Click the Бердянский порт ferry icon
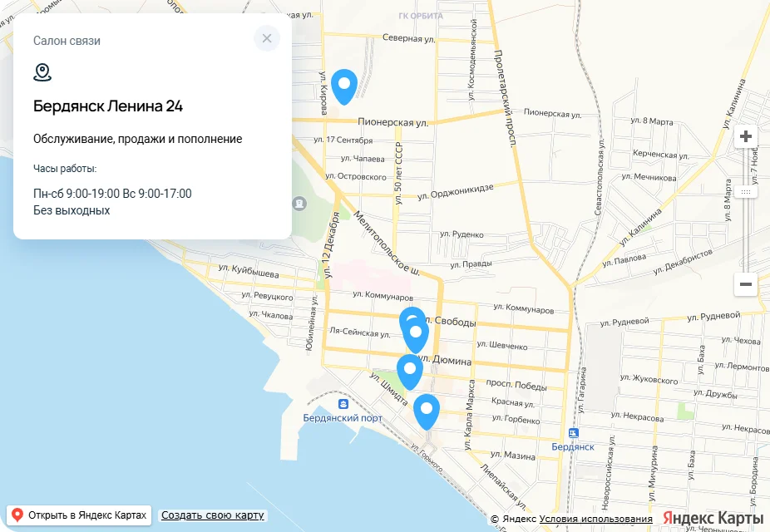770x532 pixels. pos(343,404)
